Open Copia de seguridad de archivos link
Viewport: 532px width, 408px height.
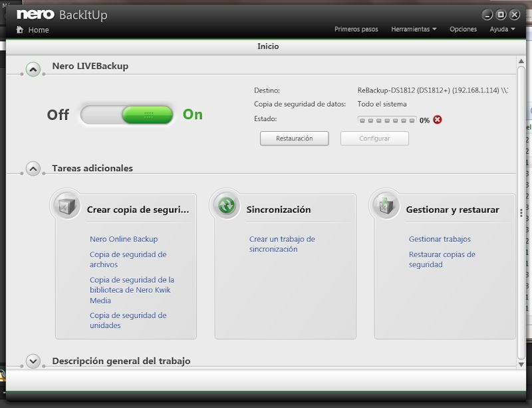click(128, 259)
